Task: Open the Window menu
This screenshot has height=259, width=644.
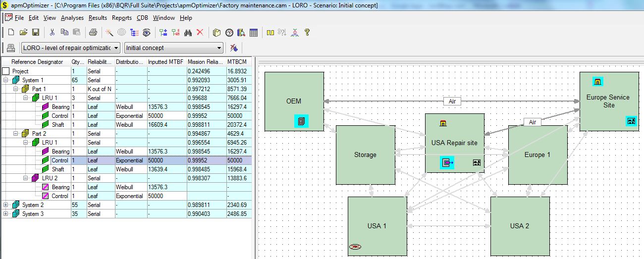Action: click(x=163, y=18)
